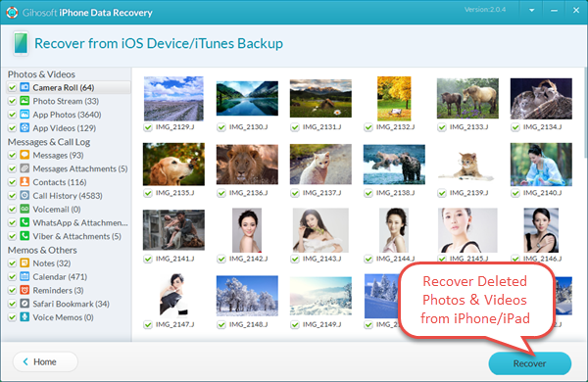Deselect the IMG_2136 photo checkbox
The height and width of the screenshot is (382, 588).
click(221, 193)
